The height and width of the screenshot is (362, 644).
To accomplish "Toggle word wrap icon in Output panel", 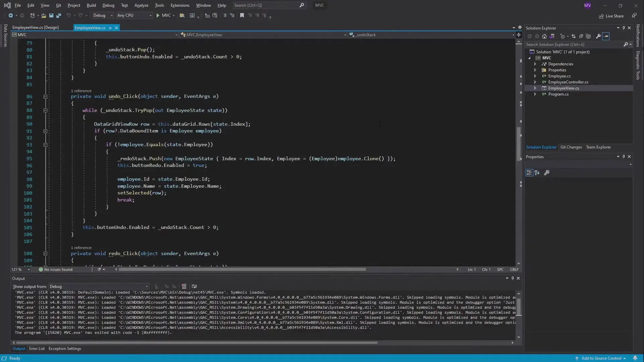I will [194, 286].
